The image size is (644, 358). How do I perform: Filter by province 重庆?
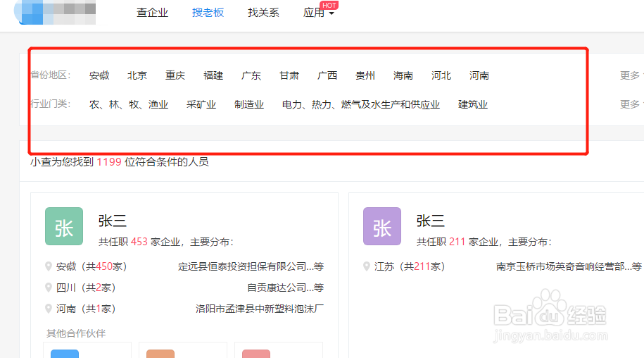click(x=175, y=75)
